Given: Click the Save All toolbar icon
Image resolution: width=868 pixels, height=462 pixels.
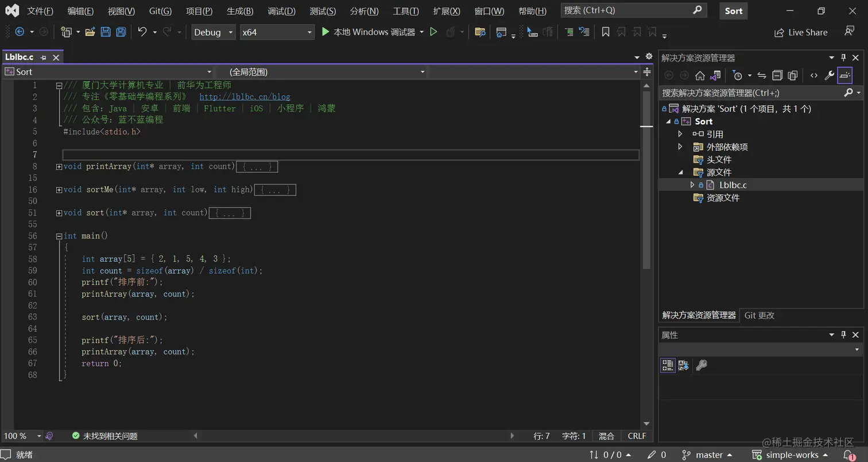Looking at the screenshot, I should tap(121, 32).
